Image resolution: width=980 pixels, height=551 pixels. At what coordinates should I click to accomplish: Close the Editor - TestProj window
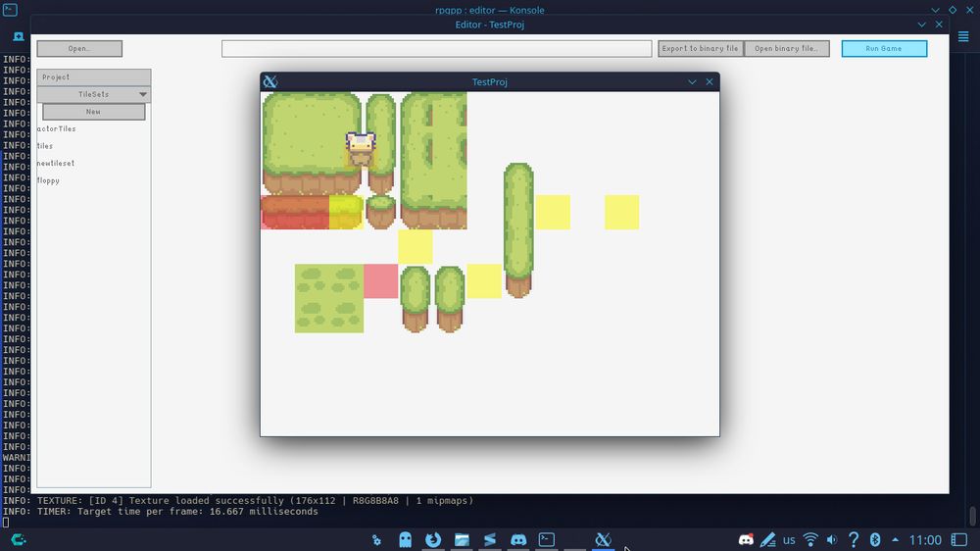pos(939,25)
